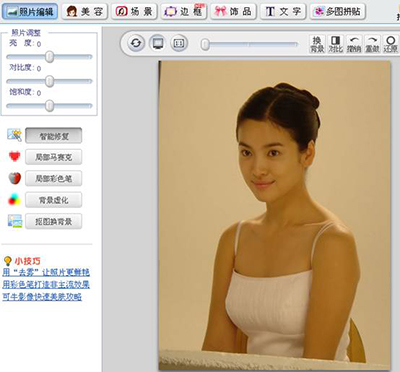Click the 还原 restore icon
The image size is (400, 372).
pyautogui.click(x=390, y=44)
